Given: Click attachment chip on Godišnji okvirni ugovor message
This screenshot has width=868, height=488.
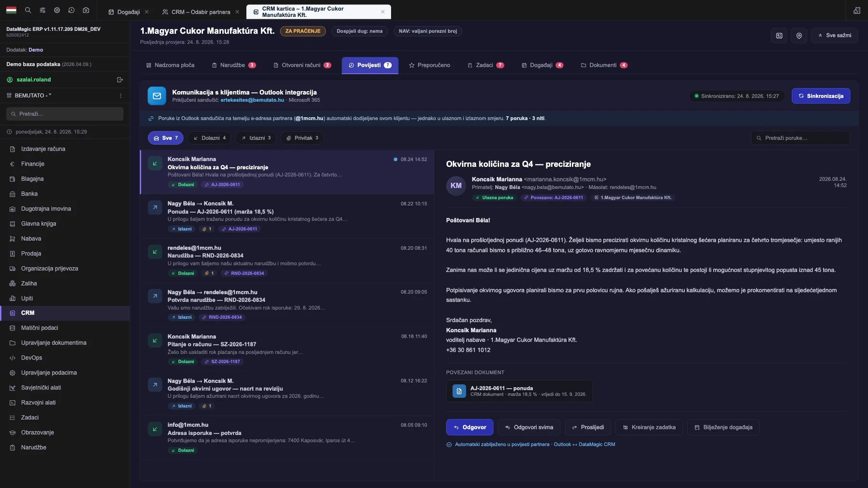Looking at the screenshot, I should point(207,406).
